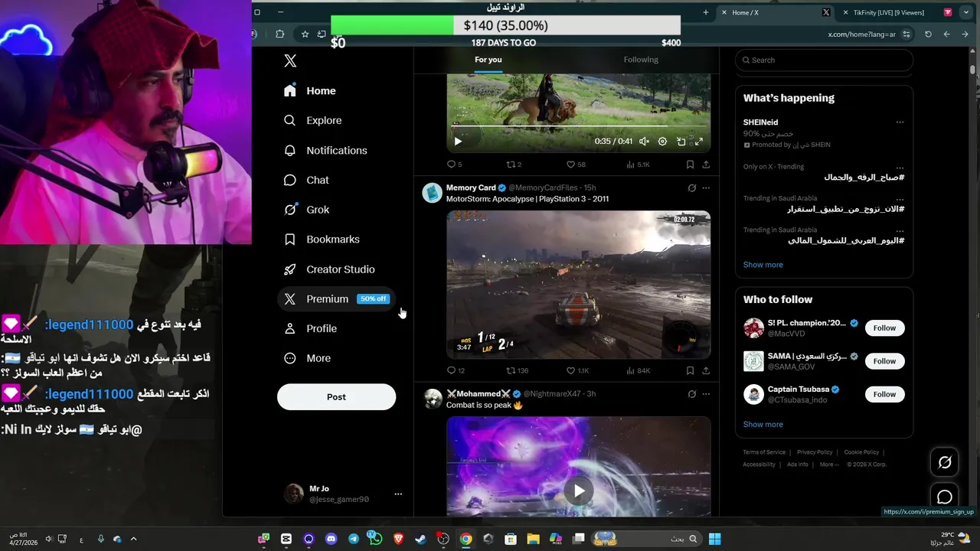The width and height of the screenshot is (980, 551).
Task: Click the X logo in the sidebar
Action: [x=290, y=61]
